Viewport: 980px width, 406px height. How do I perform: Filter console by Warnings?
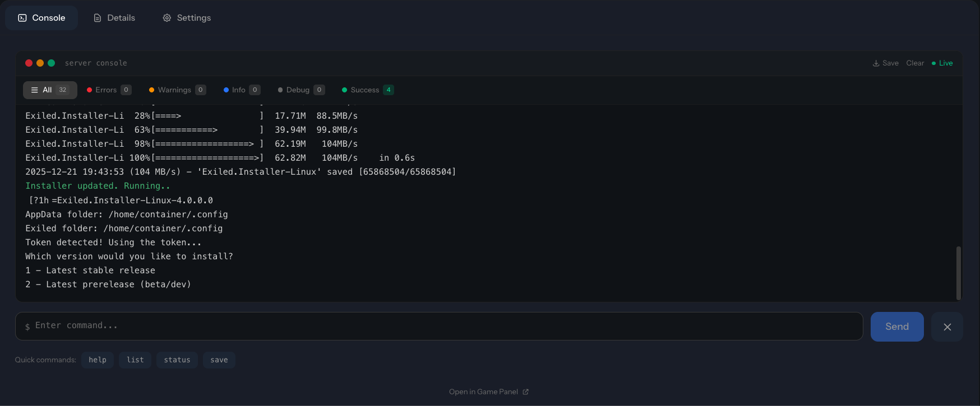177,90
